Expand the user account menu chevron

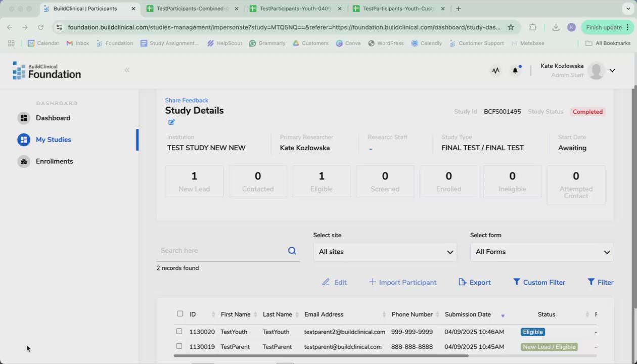612,71
